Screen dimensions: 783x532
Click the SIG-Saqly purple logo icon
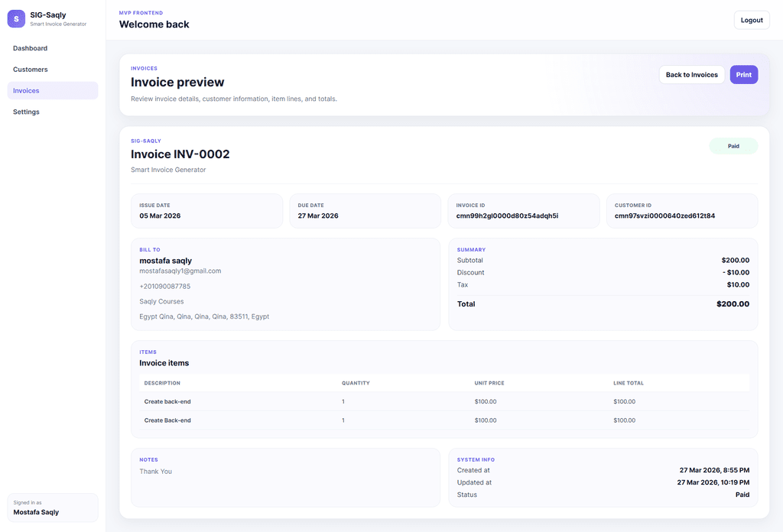(16, 18)
